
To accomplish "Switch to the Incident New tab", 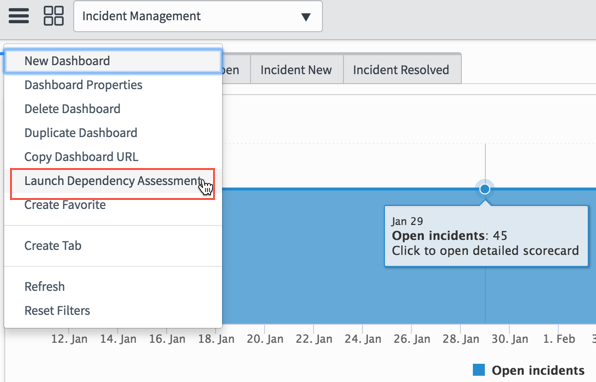I will pos(296,70).
